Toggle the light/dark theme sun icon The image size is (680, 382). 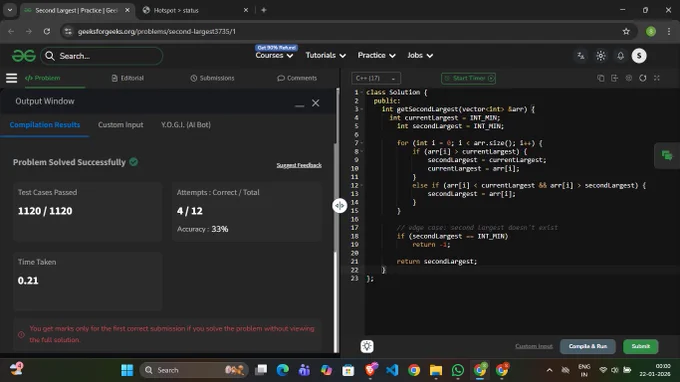coord(601,56)
